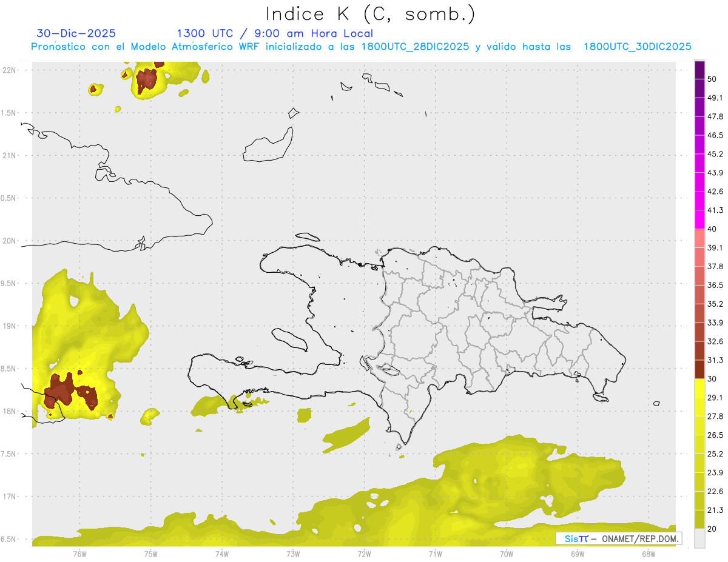The height and width of the screenshot is (562, 728).
Task: Click latitude axis label "17N"
Action: (x=10, y=497)
